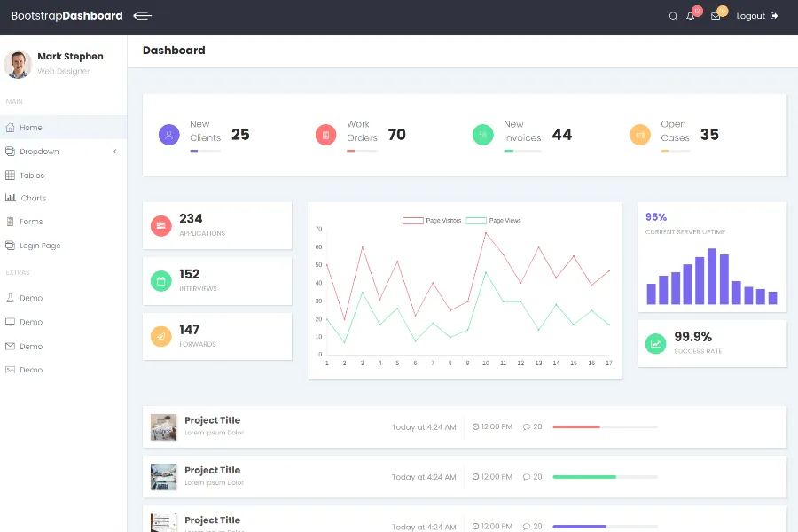Open the Login Page sidebar link
The width and height of the screenshot is (798, 532).
[x=40, y=246]
